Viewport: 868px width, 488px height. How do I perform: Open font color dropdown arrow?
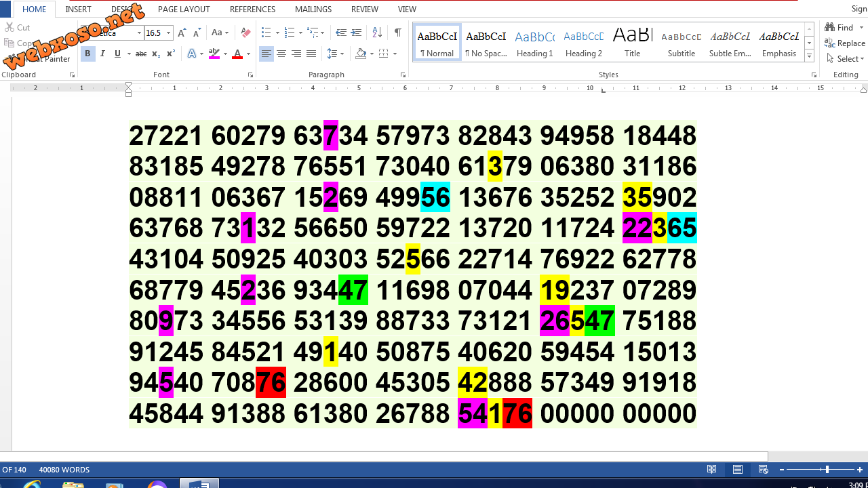tap(248, 54)
